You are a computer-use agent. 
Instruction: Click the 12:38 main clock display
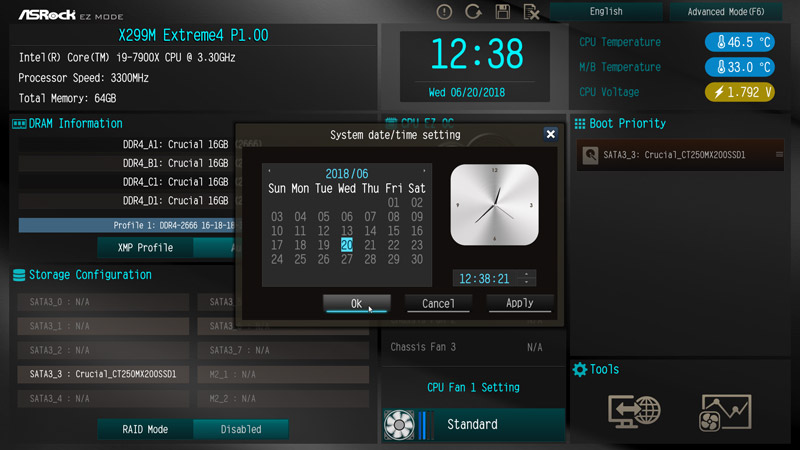[x=477, y=54]
